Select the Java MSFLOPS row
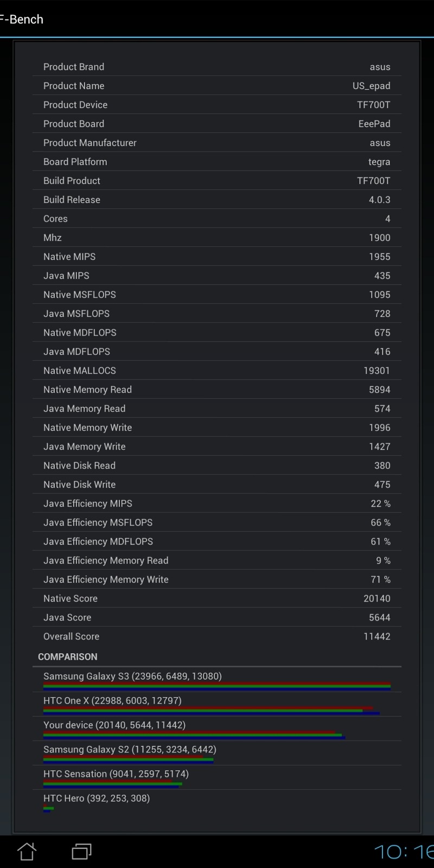Image resolution: width=434 pixels, height=868 pixels. [217, 314]
